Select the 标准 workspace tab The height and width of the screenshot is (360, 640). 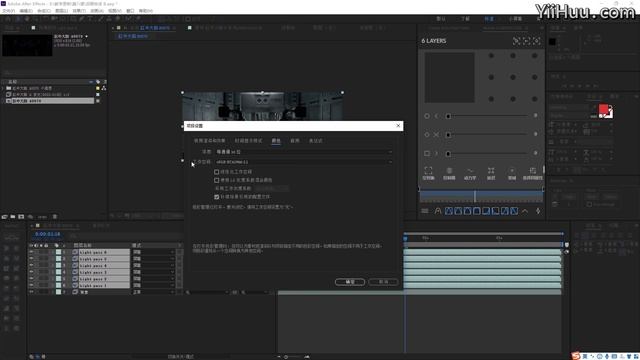pos(489,19)
